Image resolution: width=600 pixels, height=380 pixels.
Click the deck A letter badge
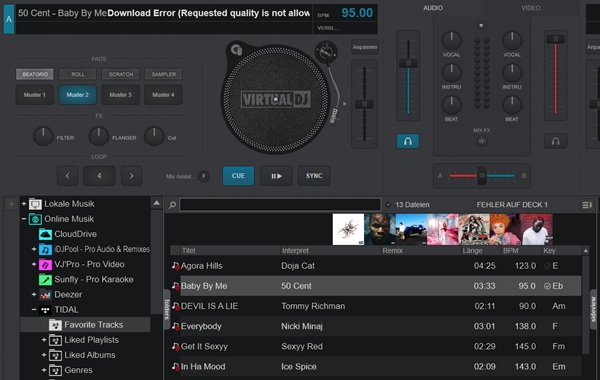tap(8, 19)
